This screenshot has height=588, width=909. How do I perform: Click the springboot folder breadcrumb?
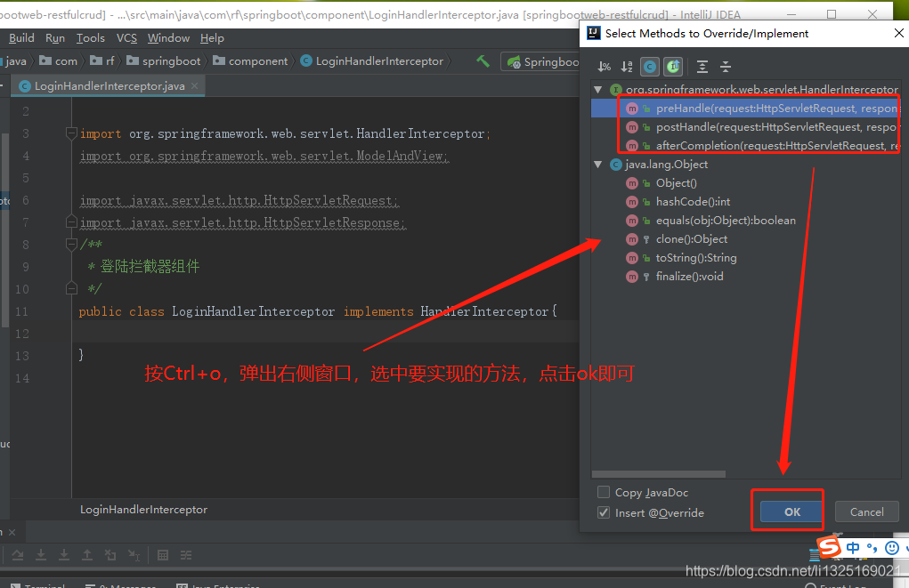coord(164,60)
